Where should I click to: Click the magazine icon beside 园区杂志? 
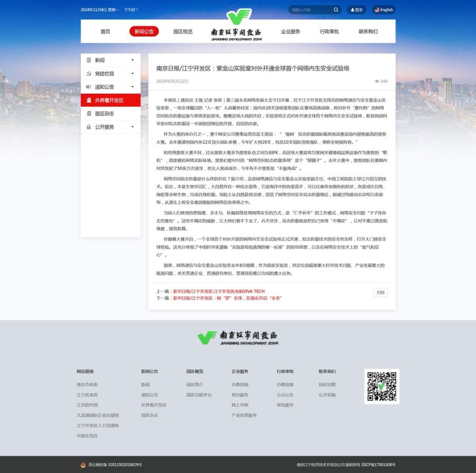click(89, 113)
